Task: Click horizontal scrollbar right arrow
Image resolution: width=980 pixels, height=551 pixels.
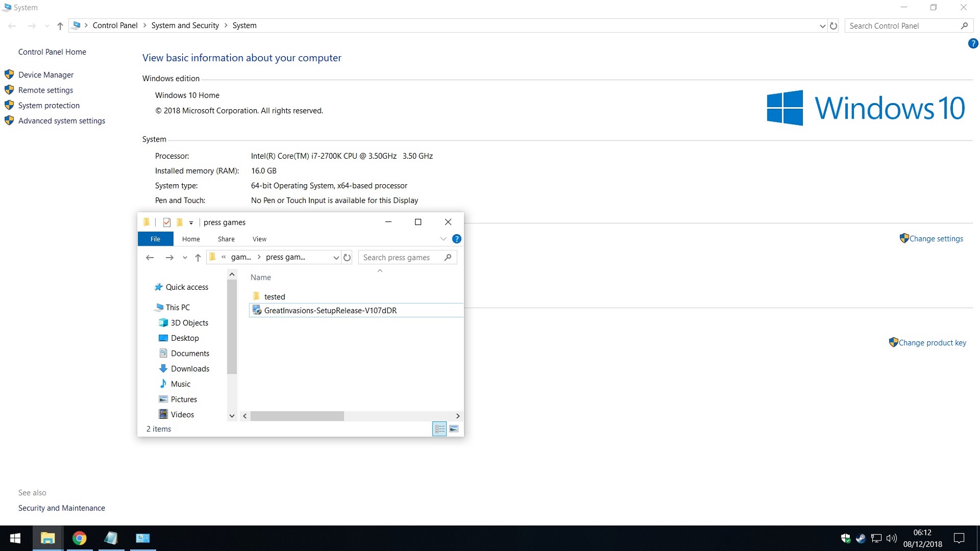Action: [458, 416]
